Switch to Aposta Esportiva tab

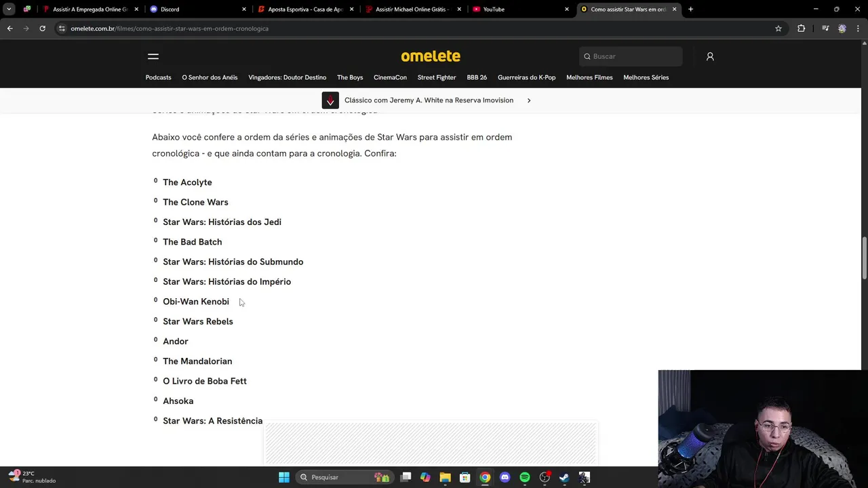point(305,9)
